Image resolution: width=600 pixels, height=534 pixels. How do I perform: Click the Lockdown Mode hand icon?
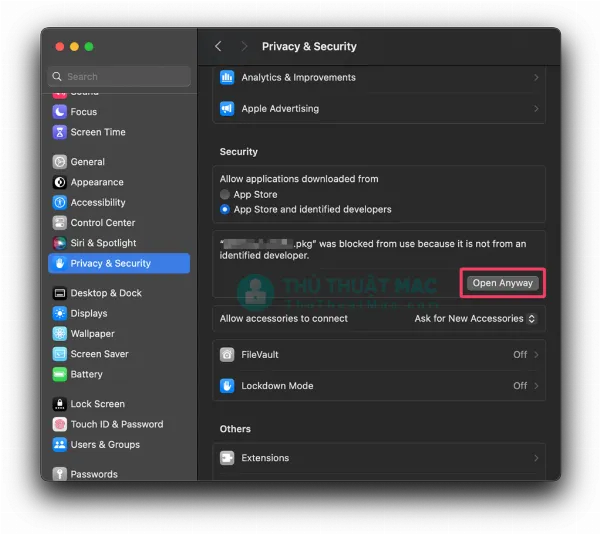227,386
